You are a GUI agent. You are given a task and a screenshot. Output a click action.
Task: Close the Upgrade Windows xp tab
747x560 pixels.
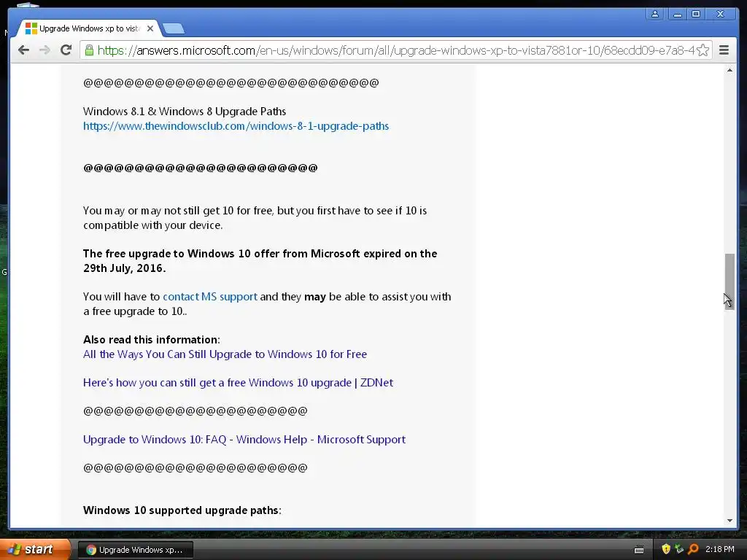[x=150, y=28]
